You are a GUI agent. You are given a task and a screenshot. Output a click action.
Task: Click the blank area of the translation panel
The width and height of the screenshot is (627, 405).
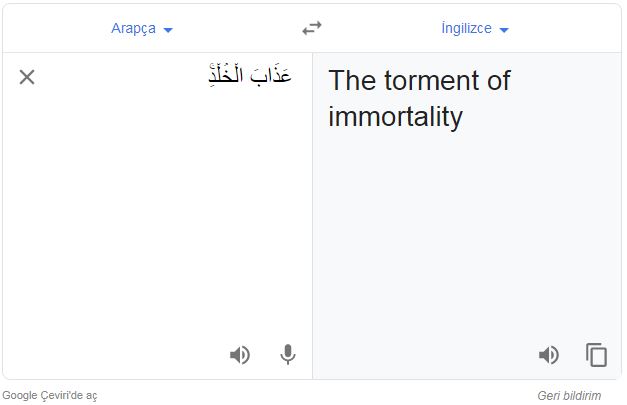[466, 240]
